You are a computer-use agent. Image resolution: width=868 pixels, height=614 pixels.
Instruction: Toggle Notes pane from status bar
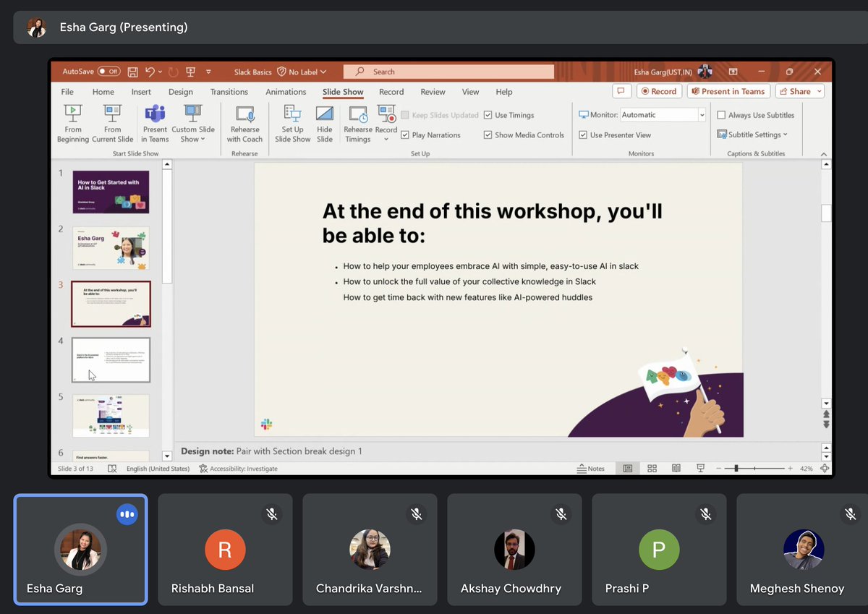coord(590,469)
